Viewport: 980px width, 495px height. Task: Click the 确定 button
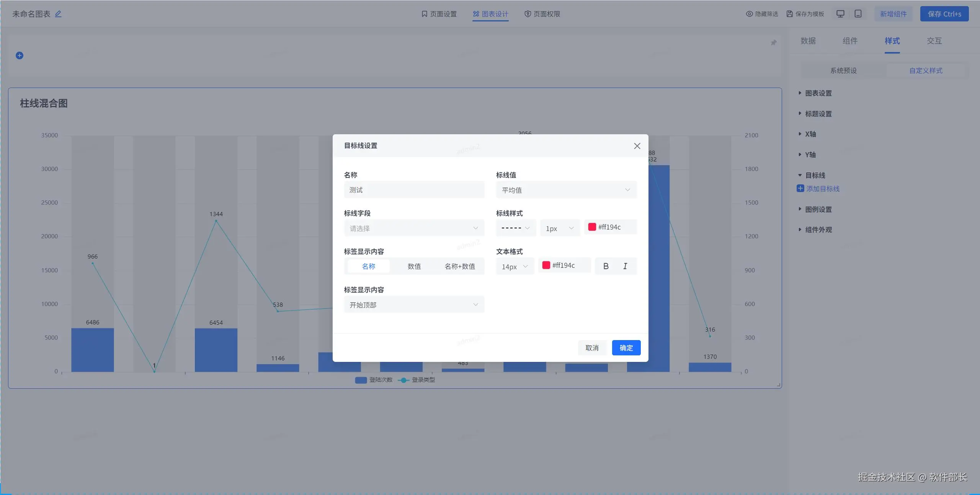pyautogui.click(x=626, y=348)
